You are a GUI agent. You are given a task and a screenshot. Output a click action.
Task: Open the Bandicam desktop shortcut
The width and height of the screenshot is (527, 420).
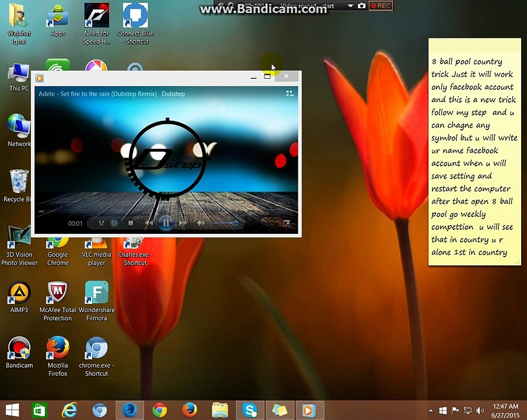(x=19, y=353)
